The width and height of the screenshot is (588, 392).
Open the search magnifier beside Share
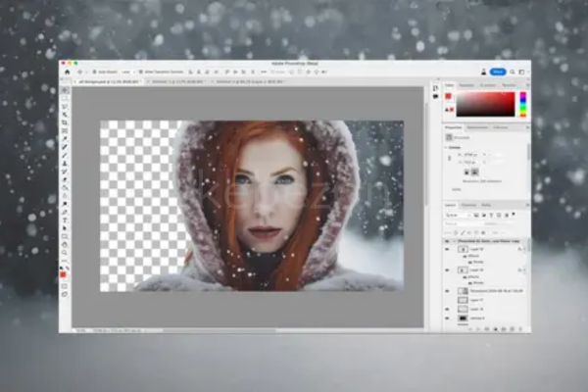[x=513, y=72]
